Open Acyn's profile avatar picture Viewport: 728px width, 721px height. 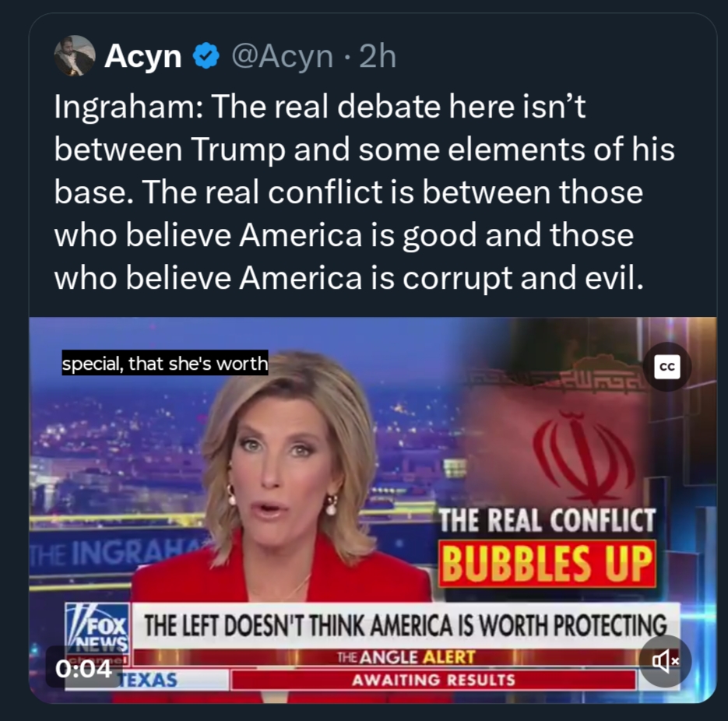tap(75, 56)
